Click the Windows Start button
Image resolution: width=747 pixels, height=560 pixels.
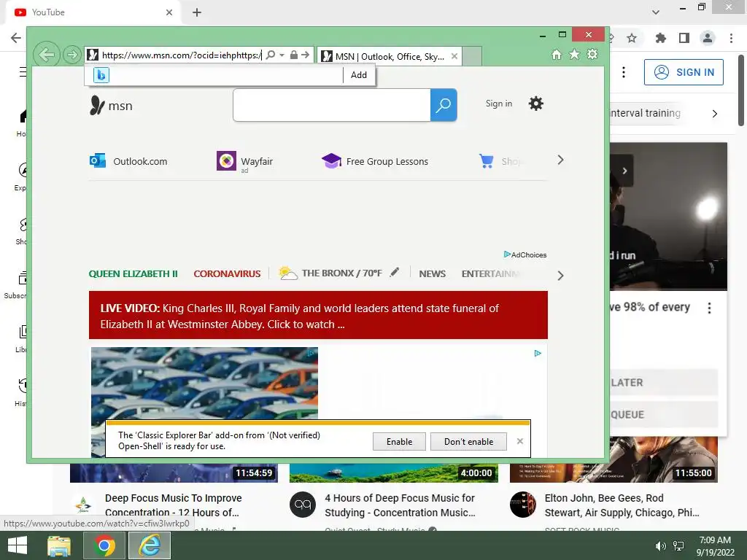(x=18, y=545)
